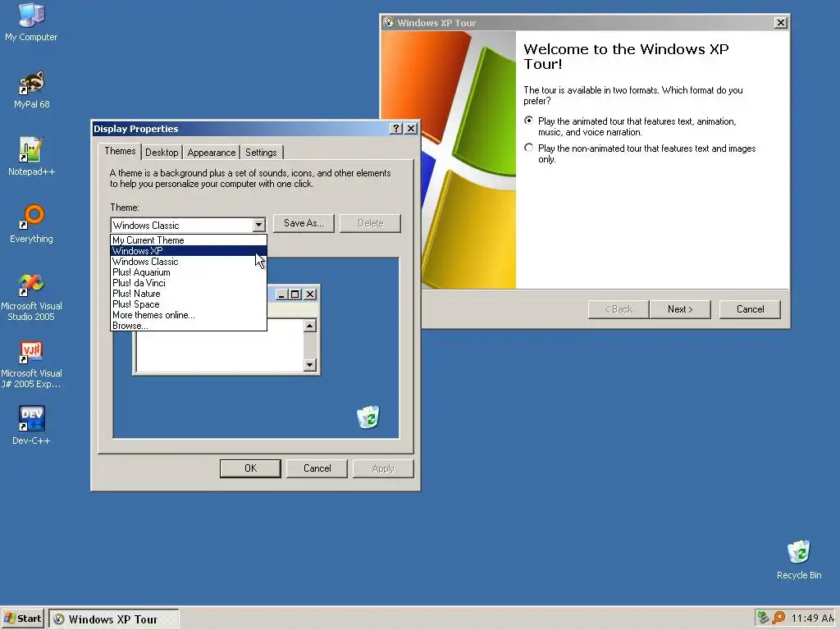Choose Plus! Nature theme
Screen dimensions: 840x630
click(189, 294)
